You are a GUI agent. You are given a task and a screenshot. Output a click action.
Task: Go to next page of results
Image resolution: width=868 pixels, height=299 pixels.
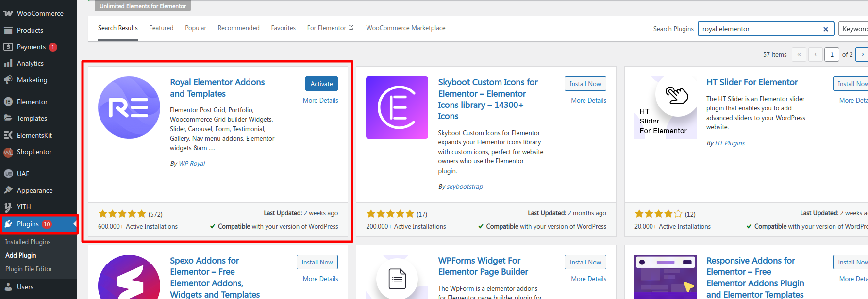point(862,54)
